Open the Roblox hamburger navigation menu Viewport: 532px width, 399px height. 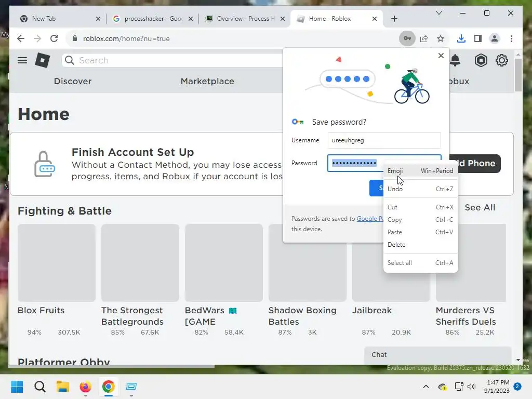tap(22, 60)
